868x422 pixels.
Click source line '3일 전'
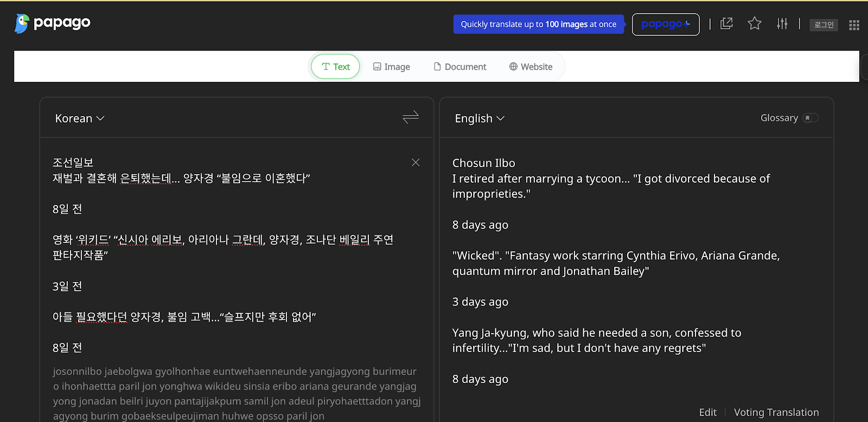pyautogui.click(x=67, y=286)
